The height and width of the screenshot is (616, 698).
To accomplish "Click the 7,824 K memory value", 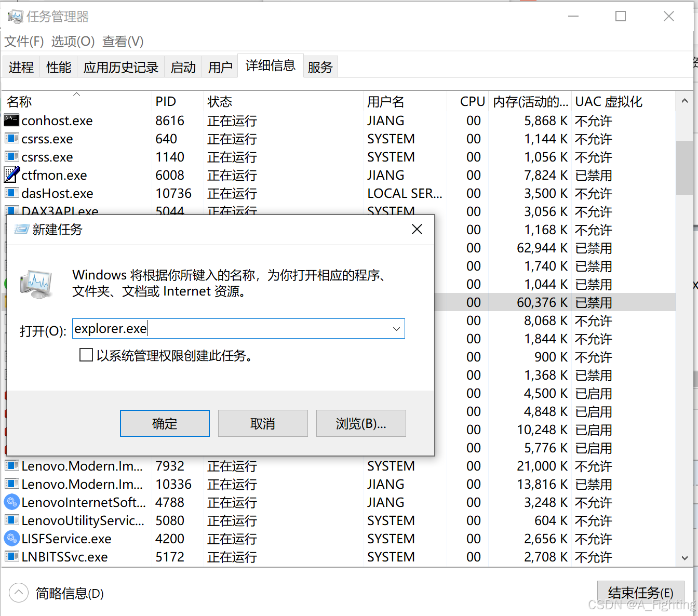I will point(546,175).
